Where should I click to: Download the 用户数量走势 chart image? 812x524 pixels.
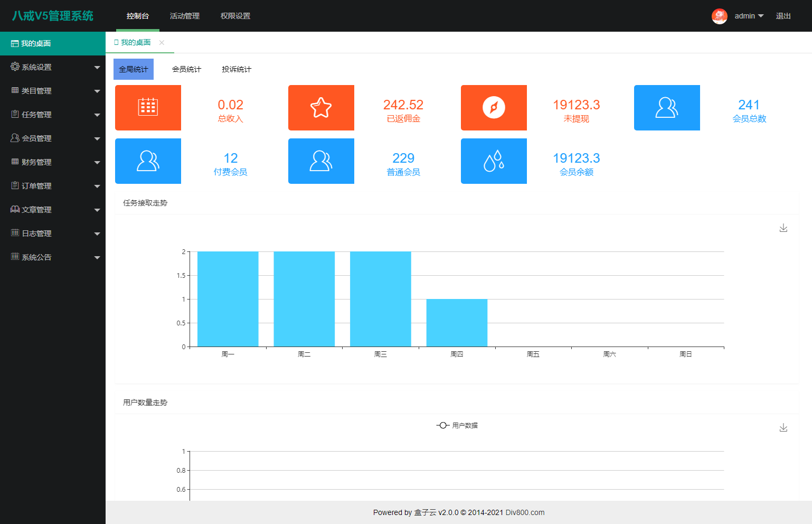783,427
